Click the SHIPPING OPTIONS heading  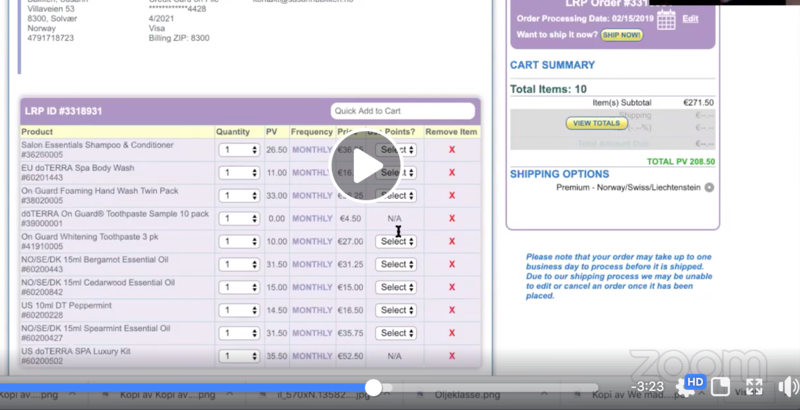point(560,174)
